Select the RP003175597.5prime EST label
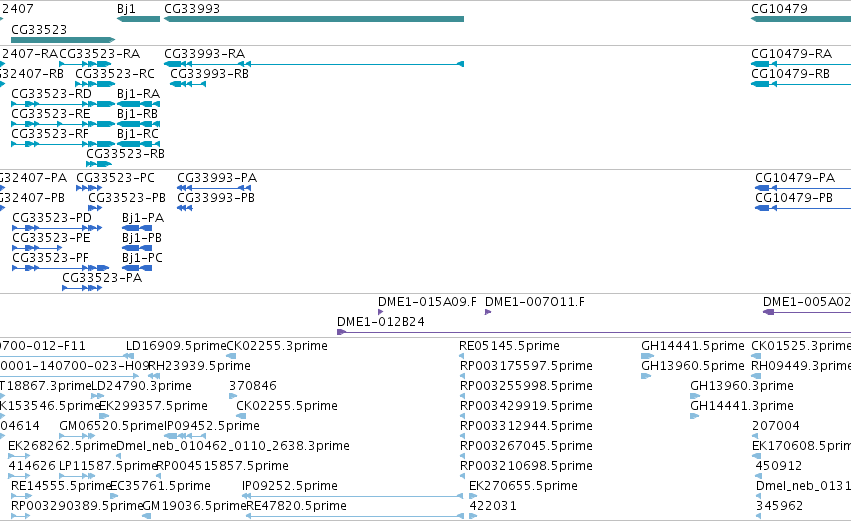The width and height of the screenshot is (851, 521). tap(526, 366)
